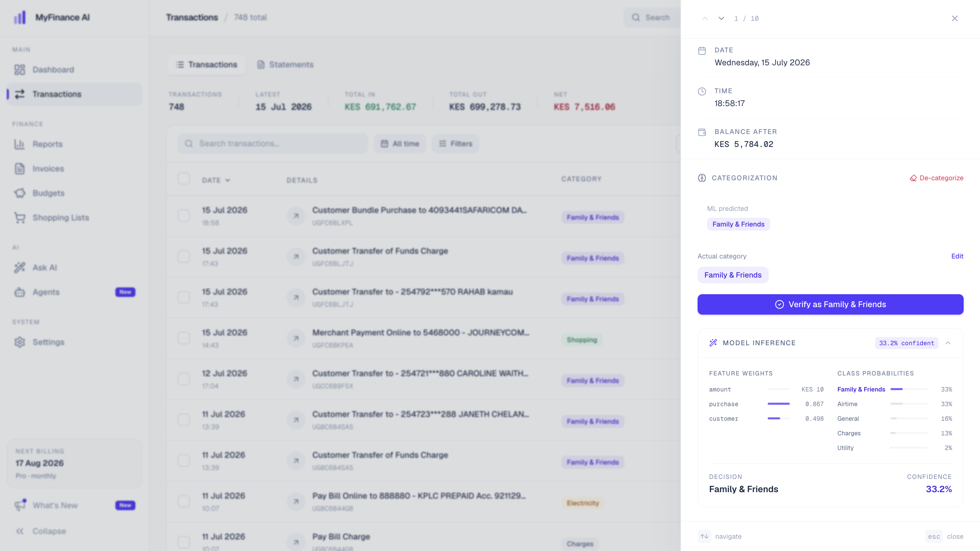Image resolution: width=980 pixels, height=551 pixels.
Task: Collapse the Model Inference section
Action: coord(948,343)
